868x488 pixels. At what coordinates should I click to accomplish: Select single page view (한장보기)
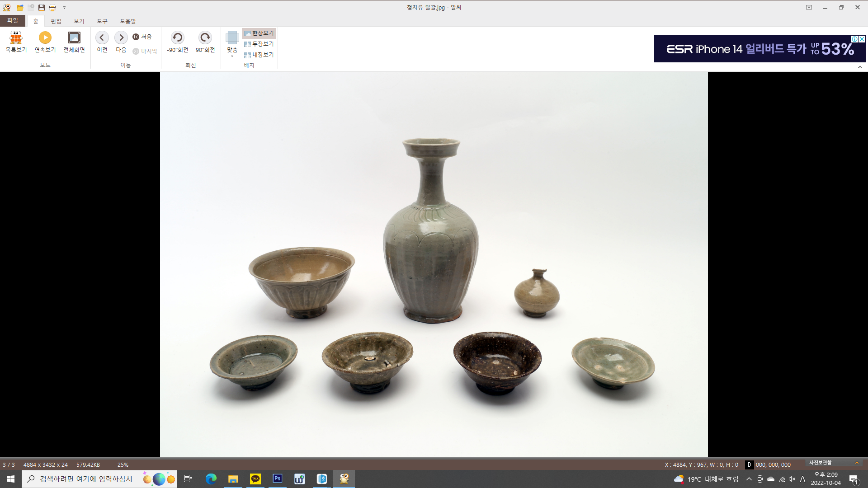point(259,33)
